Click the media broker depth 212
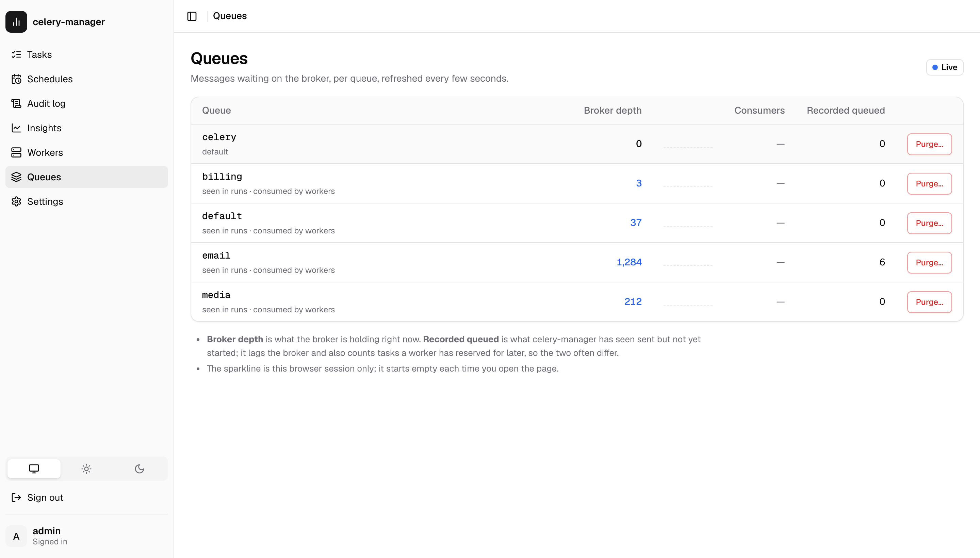This screenshot has height=558, width=980. [x=633, y=301]
